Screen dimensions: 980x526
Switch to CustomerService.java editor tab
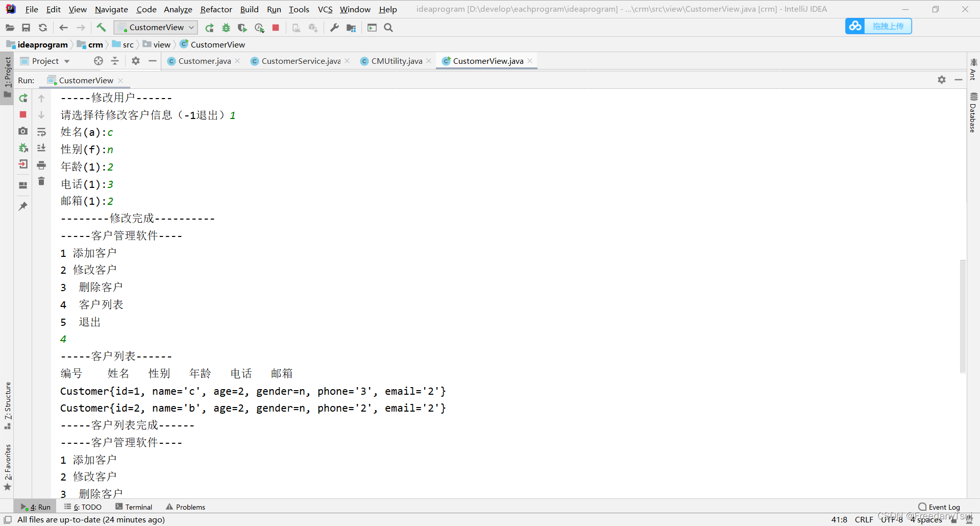[301, 61]
